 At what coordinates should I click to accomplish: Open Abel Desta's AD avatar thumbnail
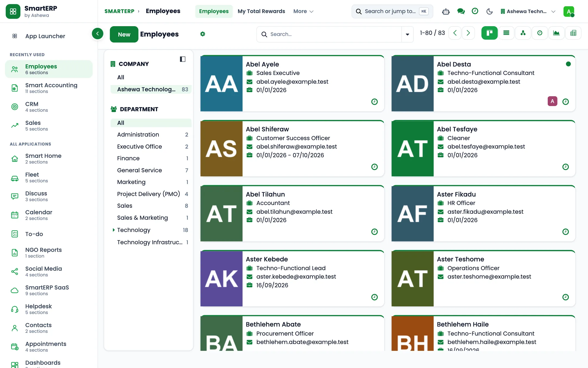[x=412, y=84]
